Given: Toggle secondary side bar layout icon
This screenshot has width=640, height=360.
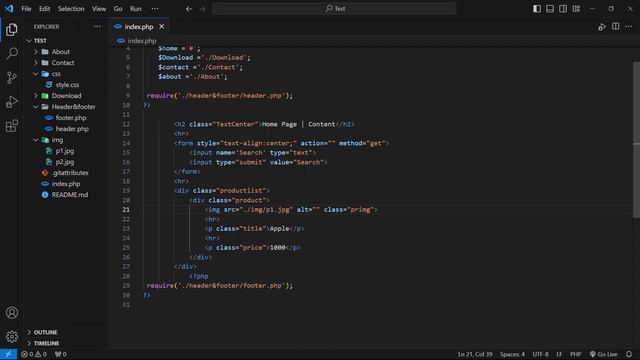Looking at the screenshot, I should coord(563,9).
